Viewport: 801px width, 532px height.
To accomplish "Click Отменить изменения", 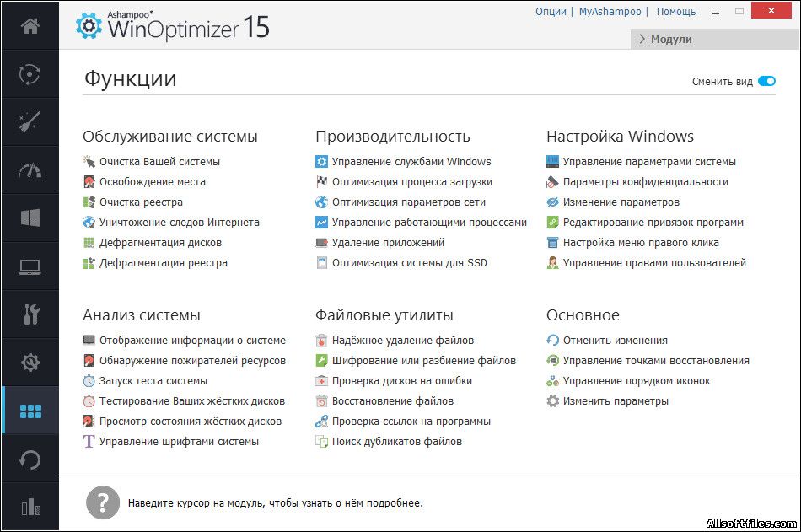I will coord(615,341).
